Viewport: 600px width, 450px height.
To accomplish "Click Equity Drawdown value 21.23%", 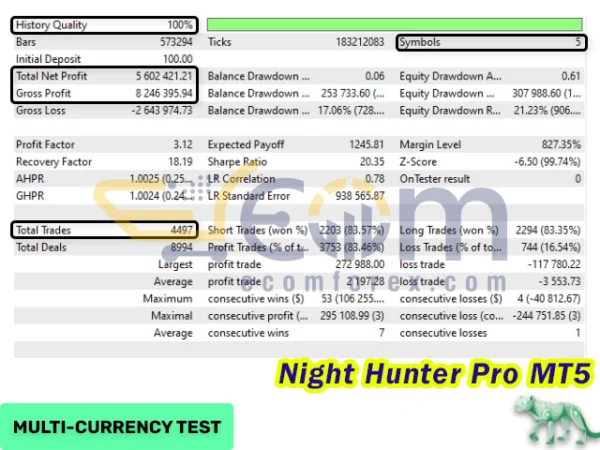I will click(547, 111).
